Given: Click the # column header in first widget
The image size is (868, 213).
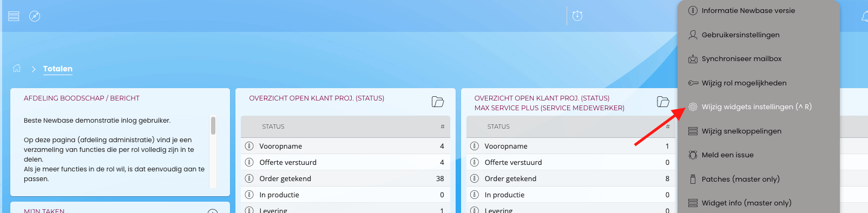Looking at the screenshot, I should pyautogui.click(x=443, y=127).
